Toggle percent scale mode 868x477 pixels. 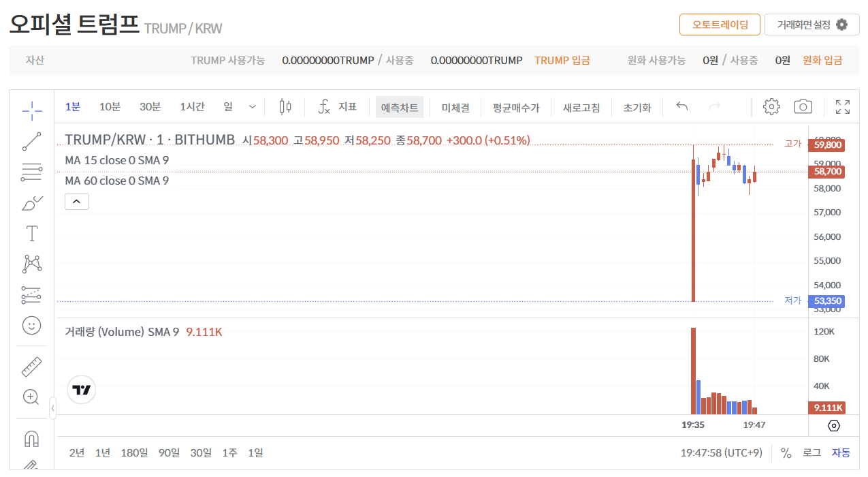click(x=786, y=452)
